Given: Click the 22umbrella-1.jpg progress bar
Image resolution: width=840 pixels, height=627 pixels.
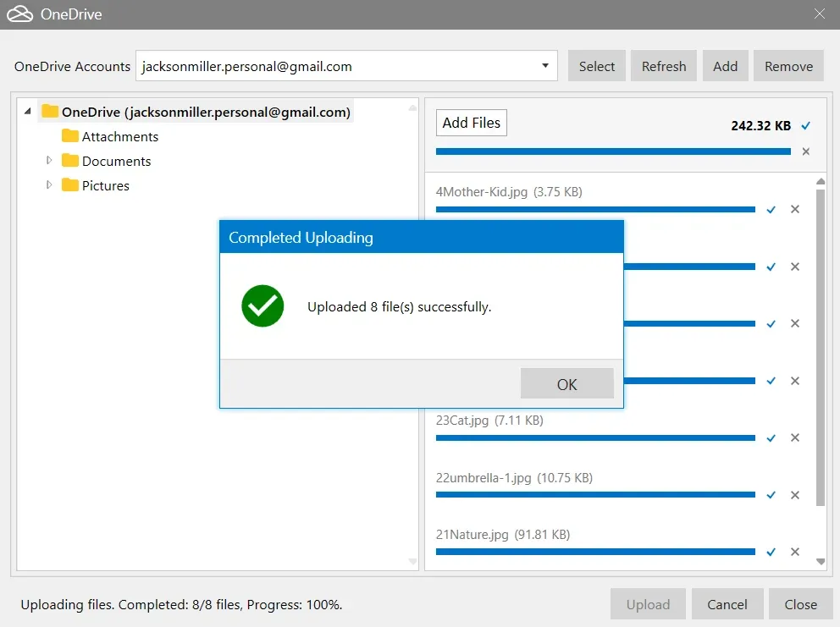Looking at the screenshot, I should (596, 495).
